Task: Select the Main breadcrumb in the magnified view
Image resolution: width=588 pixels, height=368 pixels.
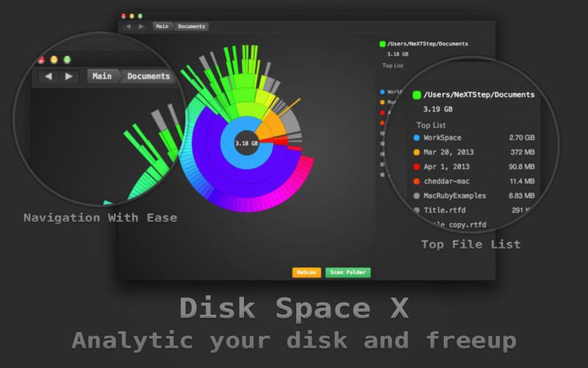Action: pos(102,76)
